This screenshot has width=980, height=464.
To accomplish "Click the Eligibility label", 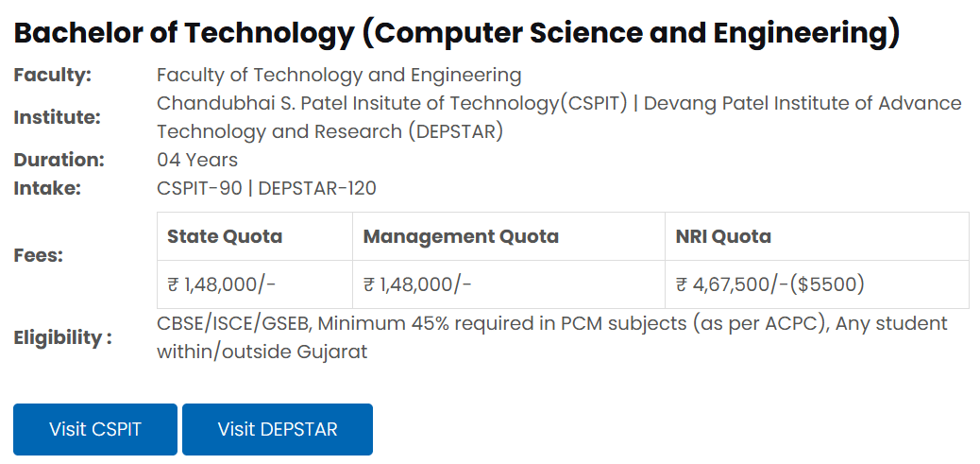I will tap(62, 337).
